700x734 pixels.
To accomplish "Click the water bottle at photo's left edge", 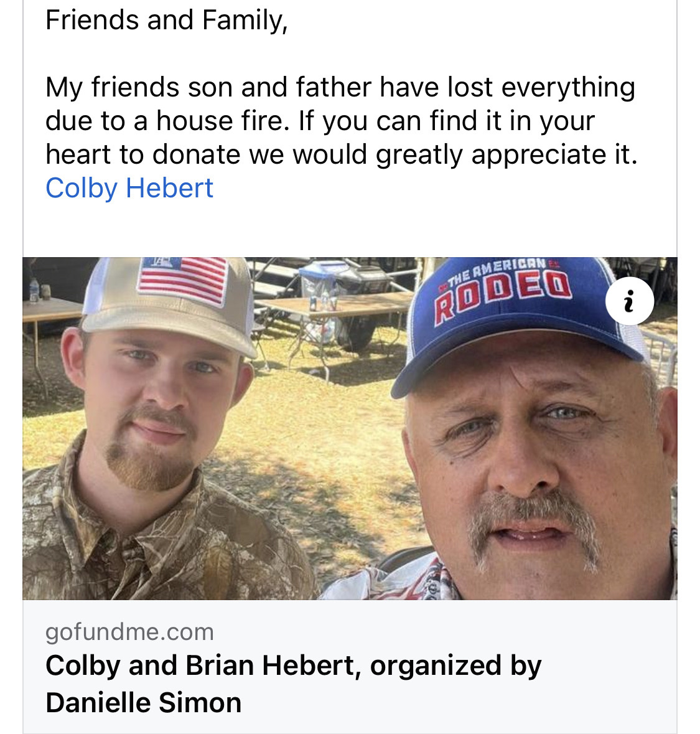I will 34,289.
